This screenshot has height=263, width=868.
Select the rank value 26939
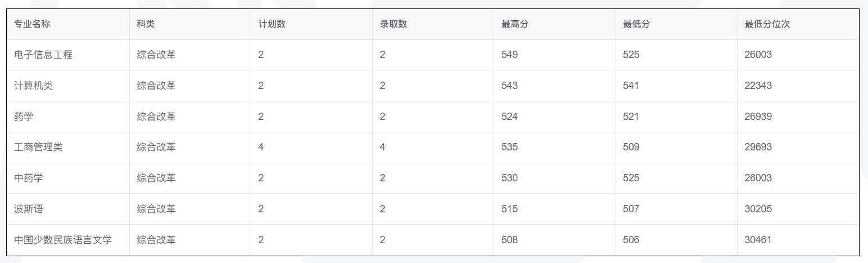click(758, 117)
